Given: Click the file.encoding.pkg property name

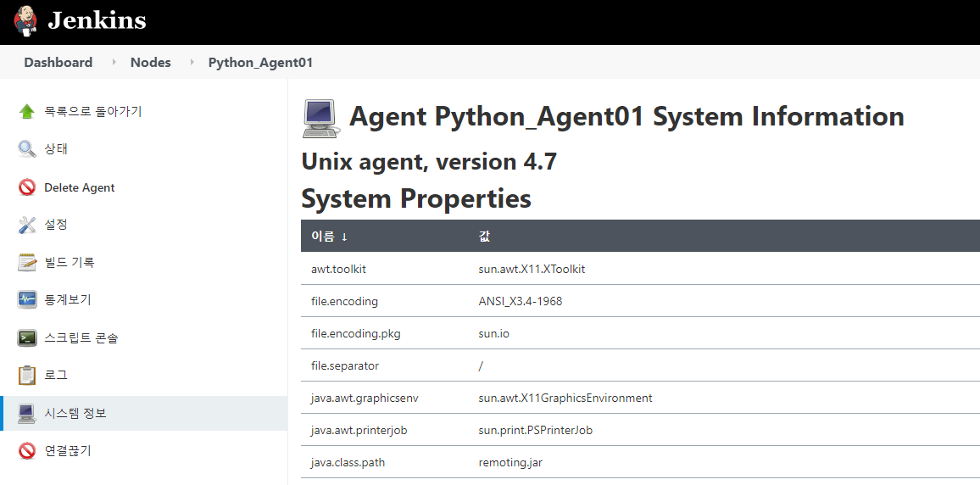Looking at the screenshot, I should click(x=355, y=334).
